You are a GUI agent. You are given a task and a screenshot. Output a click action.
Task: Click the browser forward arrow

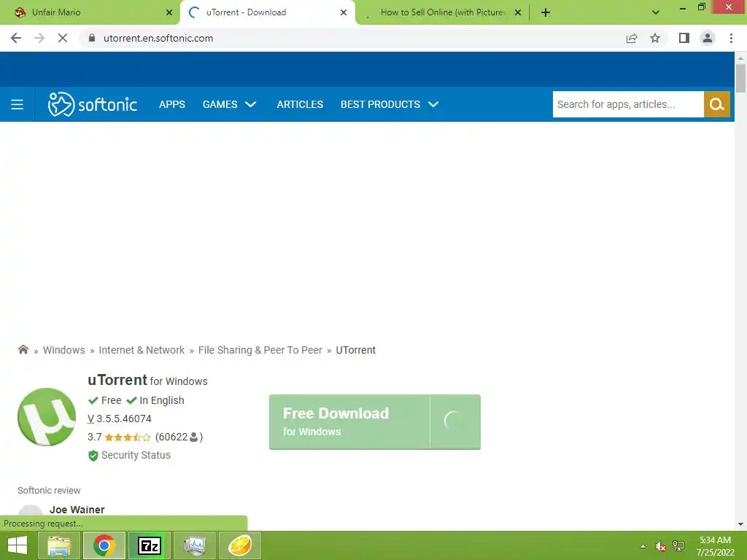(x=39, y=38)
